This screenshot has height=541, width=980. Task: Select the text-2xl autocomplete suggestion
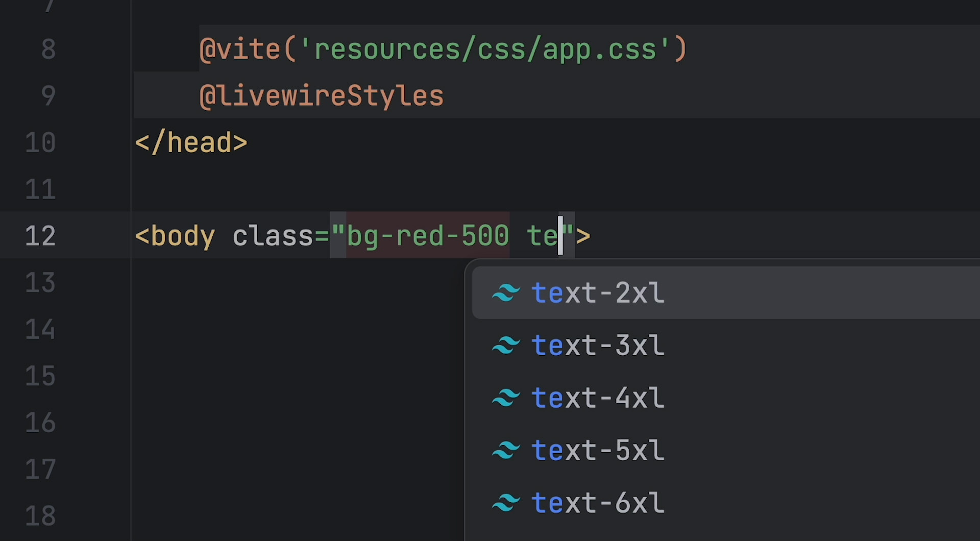click(x=726, y=293)
